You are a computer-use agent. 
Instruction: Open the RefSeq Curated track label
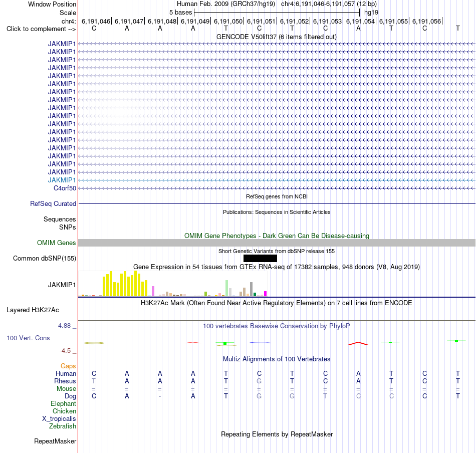(53, 204)
